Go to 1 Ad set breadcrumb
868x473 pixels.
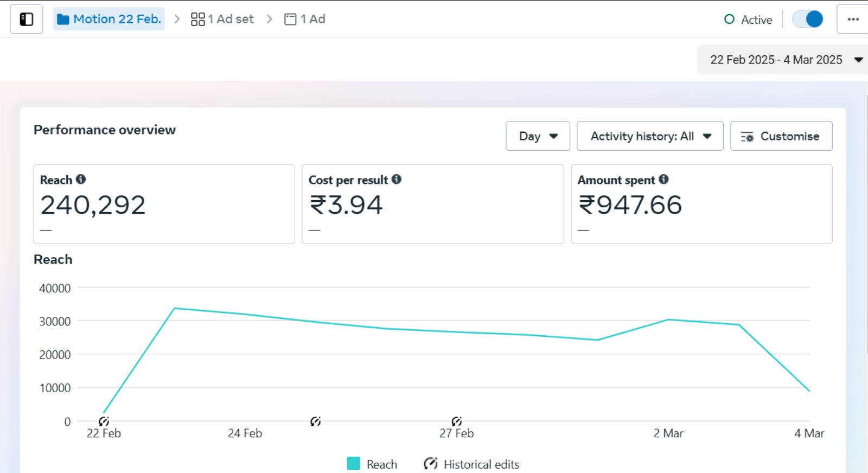(x=222, y=20)
